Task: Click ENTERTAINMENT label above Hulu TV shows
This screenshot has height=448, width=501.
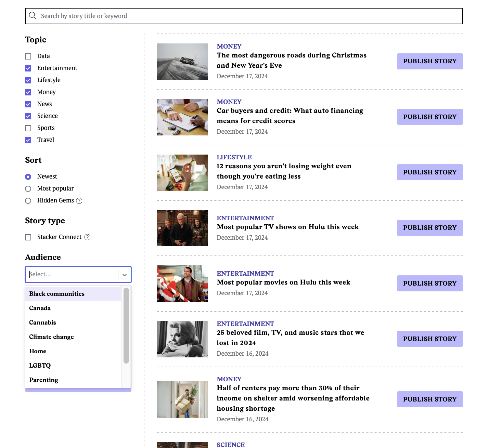Action: 245,218
